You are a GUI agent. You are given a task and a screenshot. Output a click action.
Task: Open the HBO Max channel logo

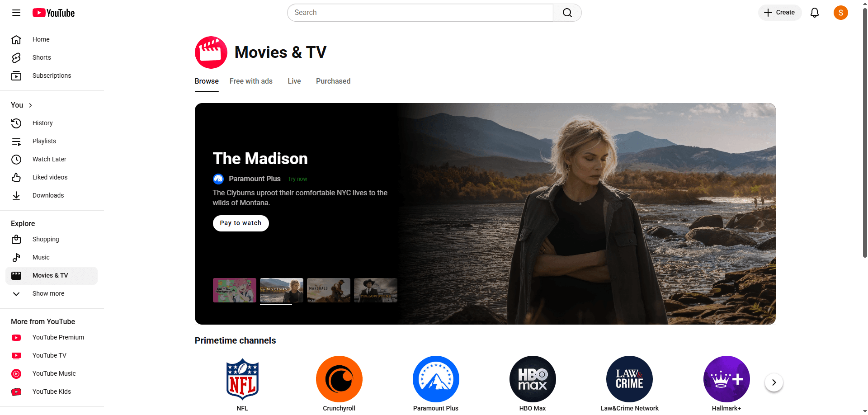(533, 379)
